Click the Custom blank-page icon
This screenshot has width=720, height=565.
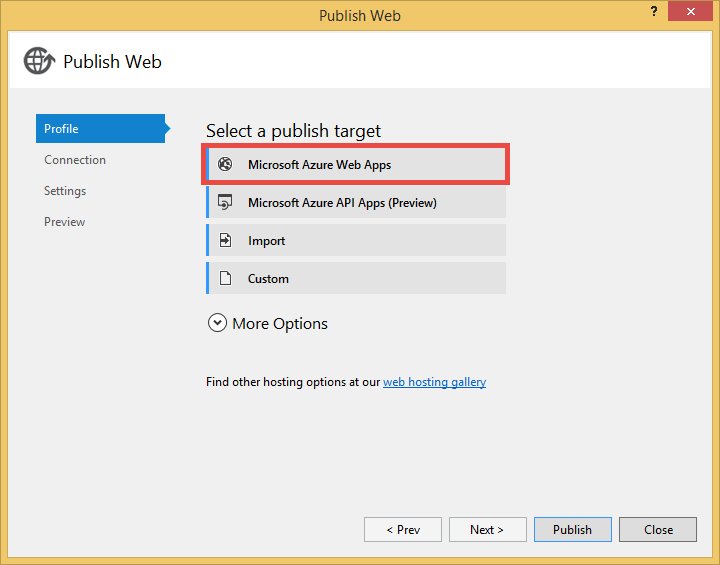tap(225, 278)
